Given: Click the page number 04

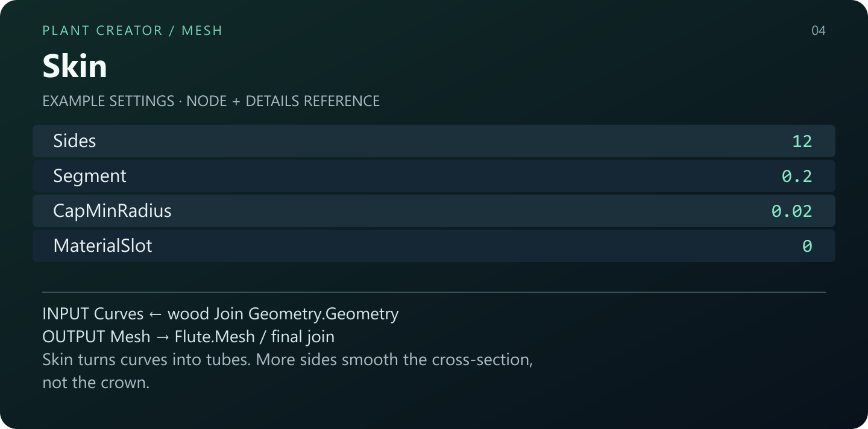Looking at the screenshot, I should [x=819, y=31].
